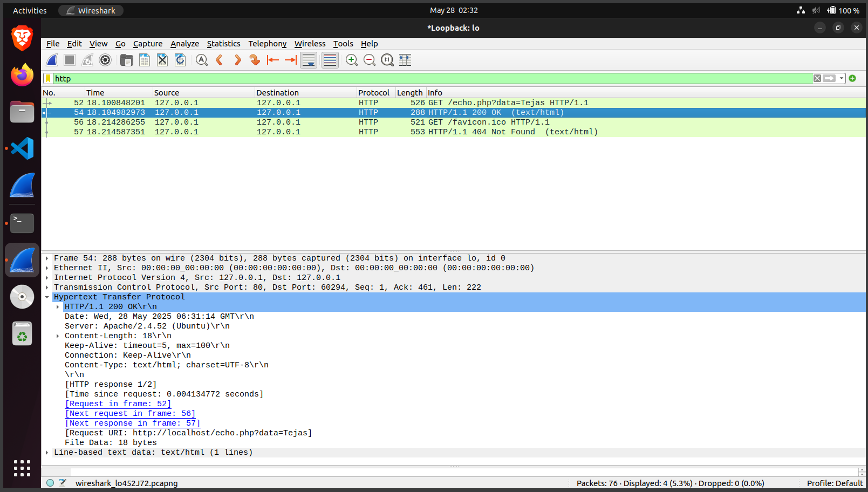The width and height of the screenshot is (868, 492).
Task: Open the Tools menu
Action: pyautogui.click(x=343, y=44)
